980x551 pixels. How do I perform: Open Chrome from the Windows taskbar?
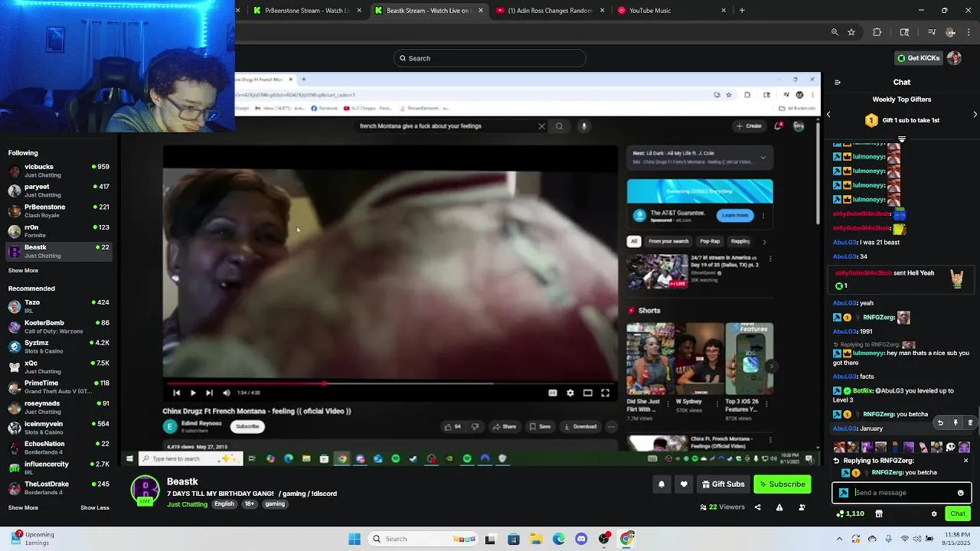click(x=627, y=539)
